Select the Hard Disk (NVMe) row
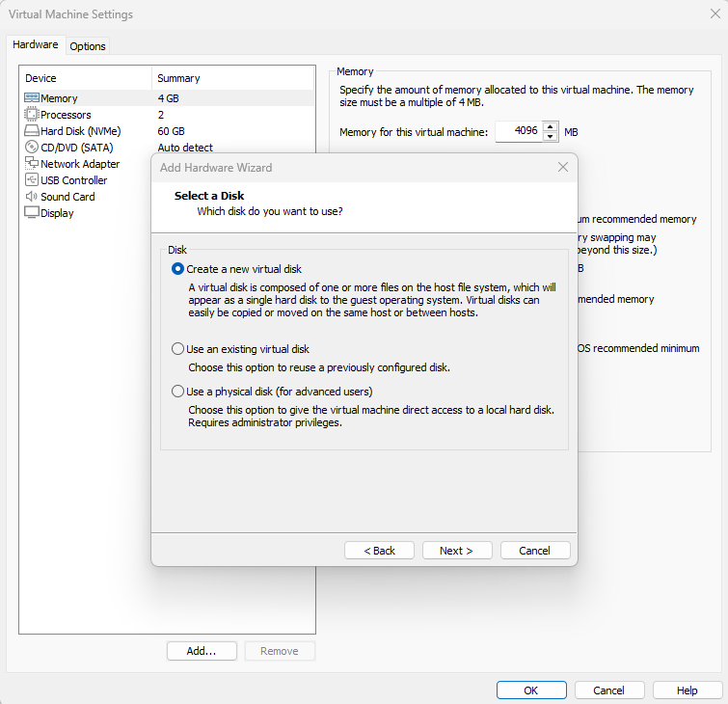This screenshot has height=704, width=728. point(168,131)
